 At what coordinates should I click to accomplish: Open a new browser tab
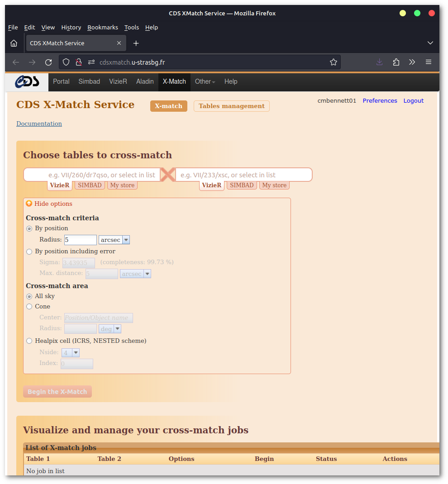(136, 43)
